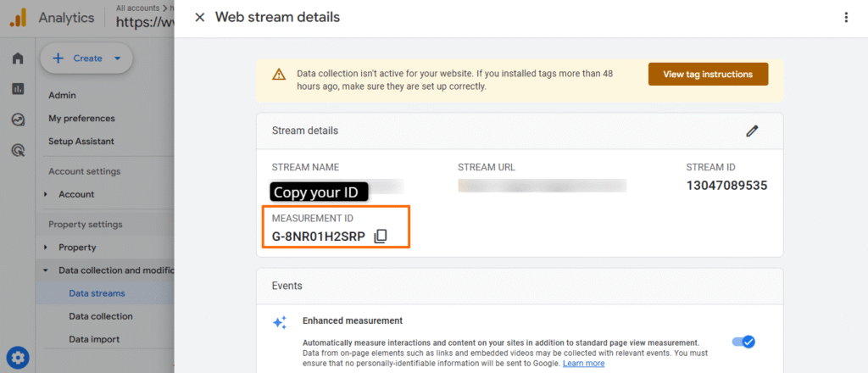Screen dimensions: 868x373
Task: Copy the Measurement ID to clipboard
Action: click(381, 237)
